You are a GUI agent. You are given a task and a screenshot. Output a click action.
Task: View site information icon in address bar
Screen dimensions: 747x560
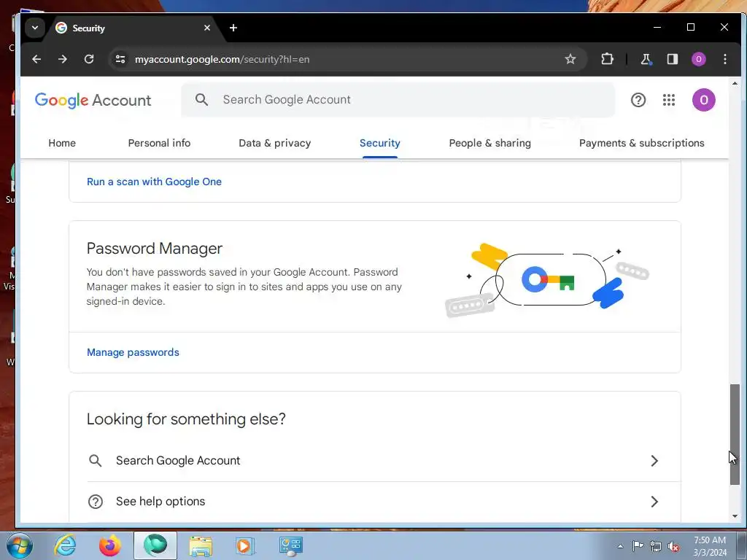pyautogui.click(x=120, y=59)
